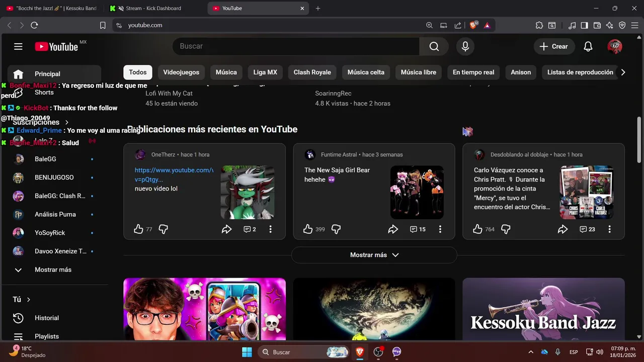
Task: Open Principal in sidebar
Action: pos(54,74)
